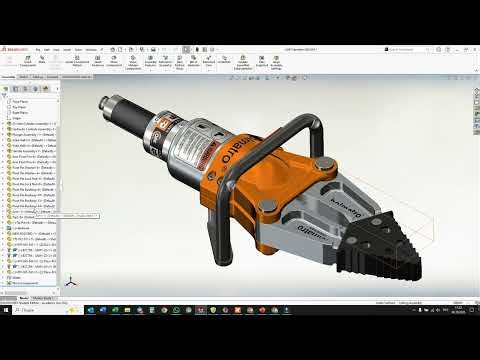Click the Print icon in title bar
The image size is (480, 360).
click(153, 49)
